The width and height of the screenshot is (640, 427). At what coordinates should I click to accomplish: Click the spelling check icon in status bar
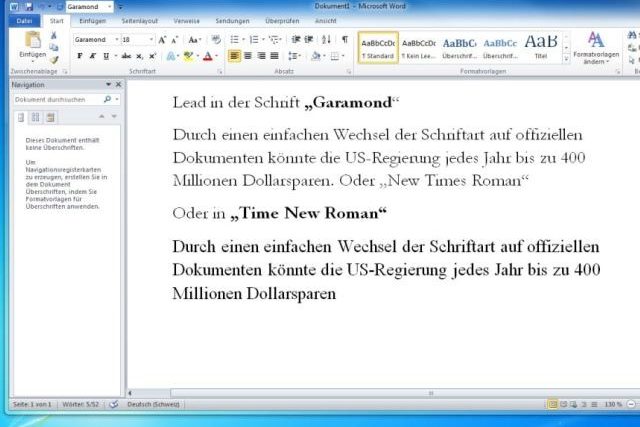[x=114, y=404]
